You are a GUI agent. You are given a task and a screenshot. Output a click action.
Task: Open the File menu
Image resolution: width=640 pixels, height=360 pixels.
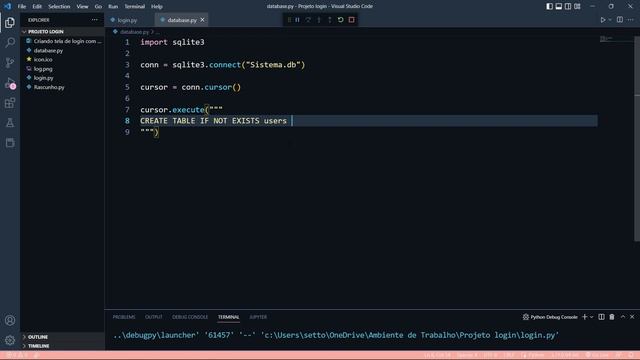click(22, 6)
